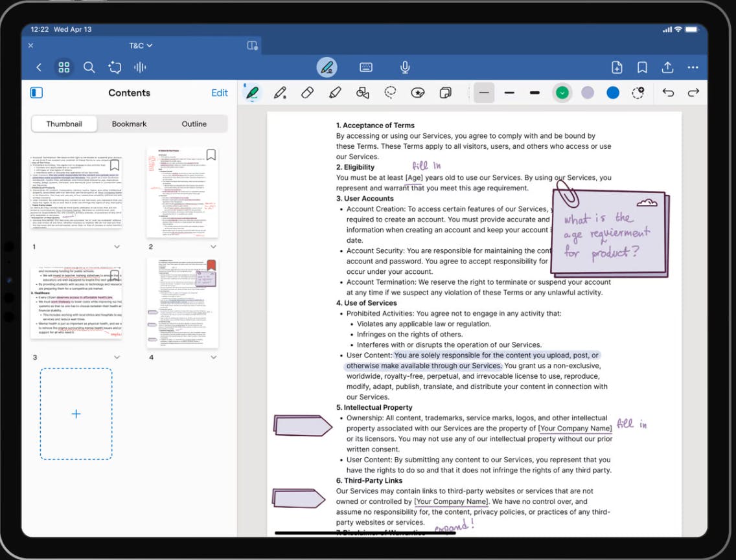Expand the options chevron for page 2
The image size is (736, 560).
coord(213,247)
